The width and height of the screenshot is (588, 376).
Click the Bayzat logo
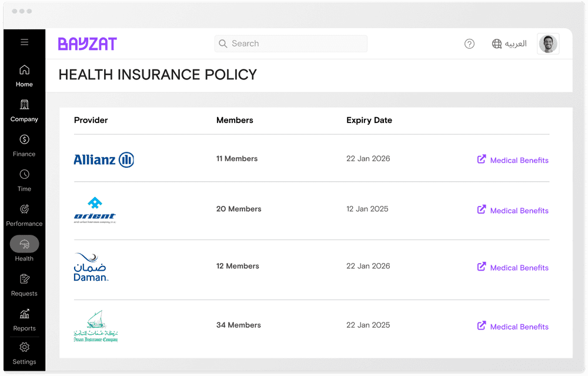pos(88,44)
